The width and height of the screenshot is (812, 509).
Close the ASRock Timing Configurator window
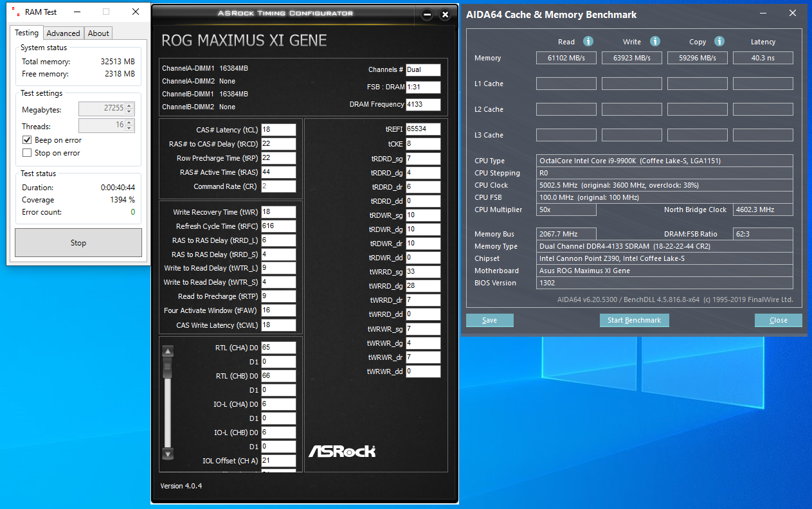click(444, 15)
